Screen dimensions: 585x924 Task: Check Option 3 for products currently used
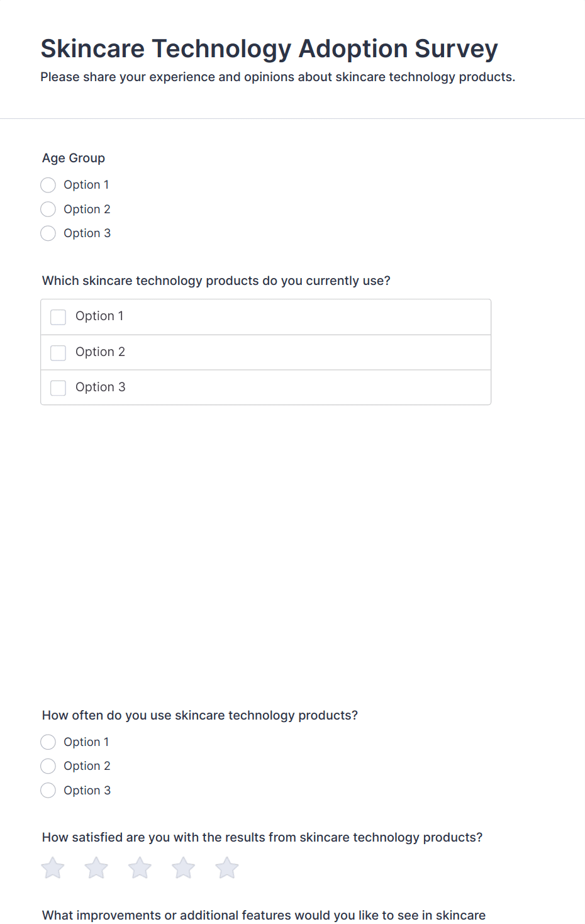click(58, 388)
